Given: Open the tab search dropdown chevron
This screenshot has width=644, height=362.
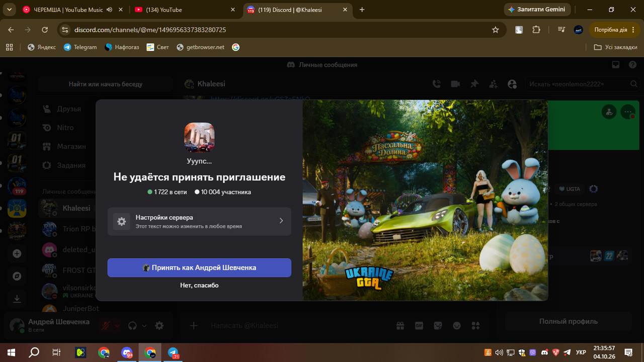Looking at the screenshot, I should pos(9,10).
